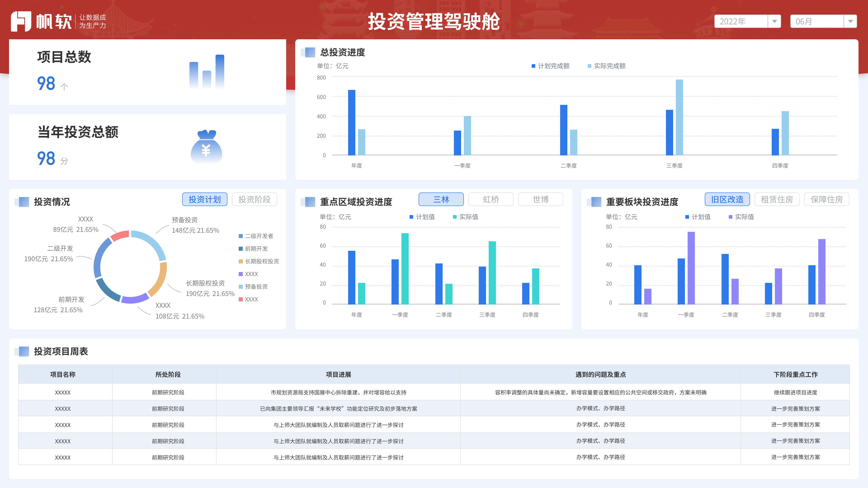Select the 旧区改造 tab
This screenshot has height=488, width=868.
[727, 199]
